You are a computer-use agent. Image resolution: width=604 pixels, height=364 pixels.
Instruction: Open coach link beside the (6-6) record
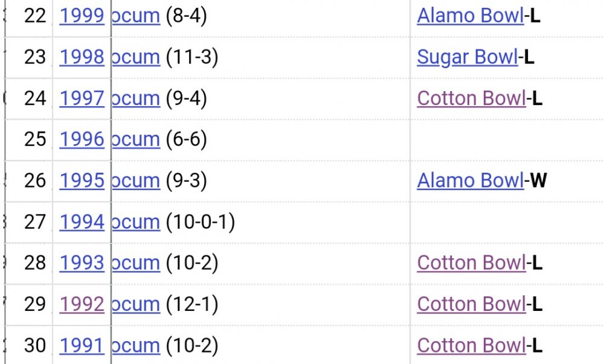pos(137,139)
